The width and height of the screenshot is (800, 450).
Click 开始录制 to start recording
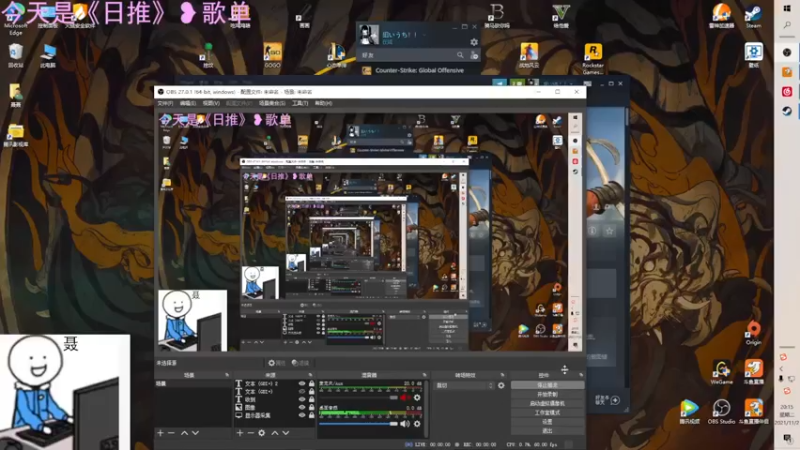[x=547, y=394]
